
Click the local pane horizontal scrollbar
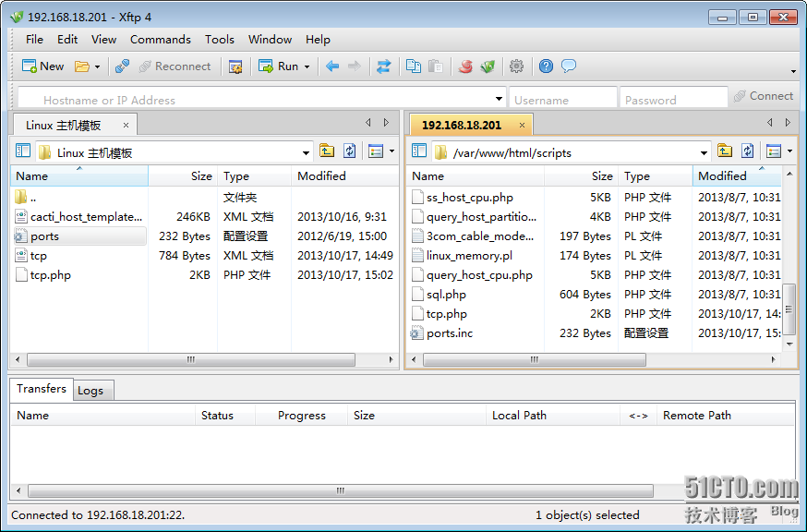click(191, 359)
